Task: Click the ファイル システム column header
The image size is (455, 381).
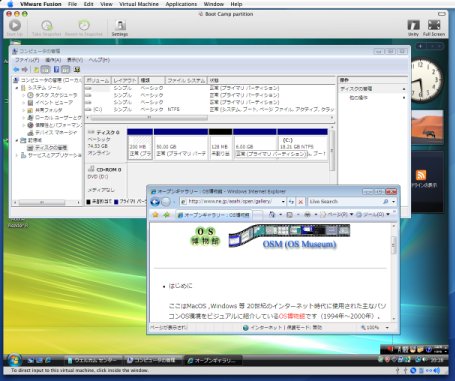Action: pyautogui.click(x=186, y=80)
